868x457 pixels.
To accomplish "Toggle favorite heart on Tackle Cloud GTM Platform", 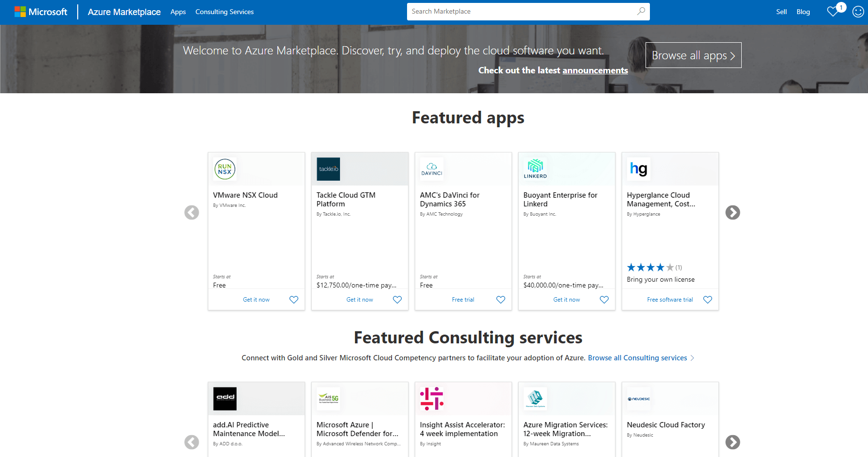I will pos(397,300).
